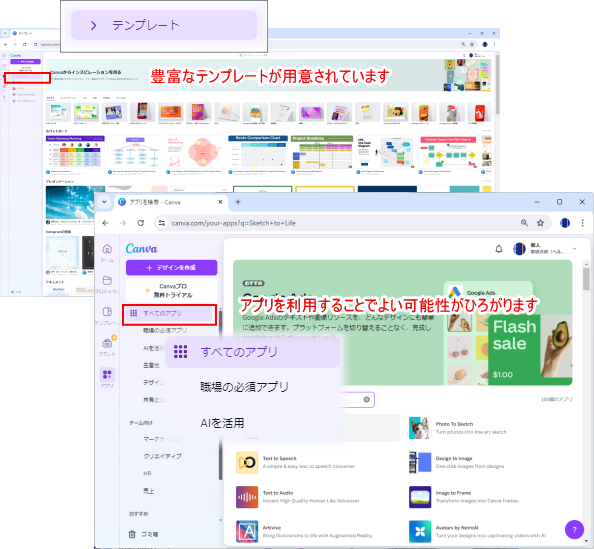Select クリエイティブ category in the sidebar
594x549 pixels.
pyautogui.click(x=162, y=456)
